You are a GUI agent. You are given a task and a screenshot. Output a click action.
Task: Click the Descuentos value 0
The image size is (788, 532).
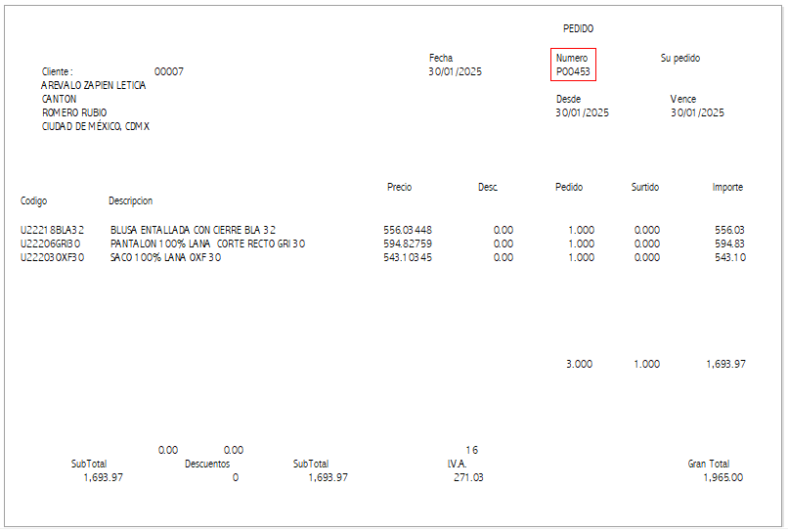[x=236, y=477]
